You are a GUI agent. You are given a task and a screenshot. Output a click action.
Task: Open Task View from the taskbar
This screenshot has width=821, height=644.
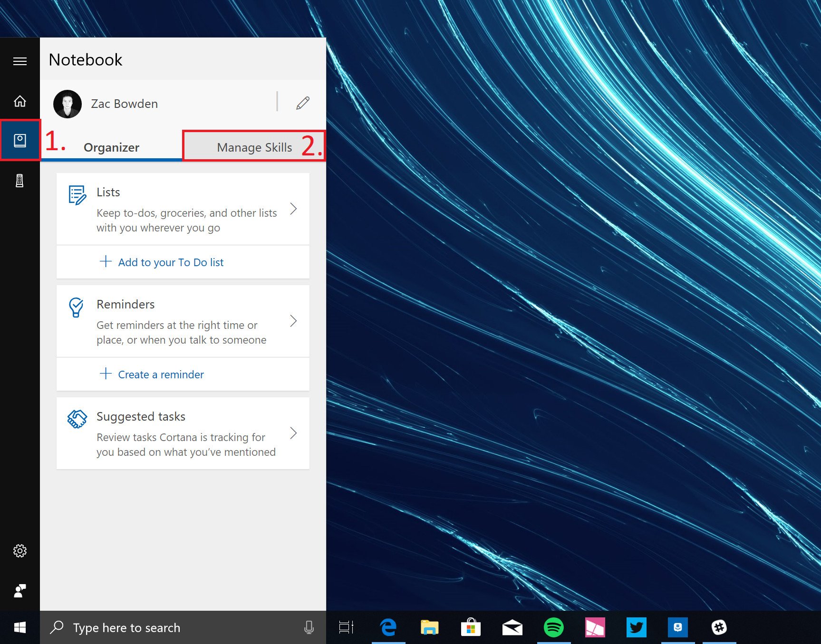tap(346, 627)
